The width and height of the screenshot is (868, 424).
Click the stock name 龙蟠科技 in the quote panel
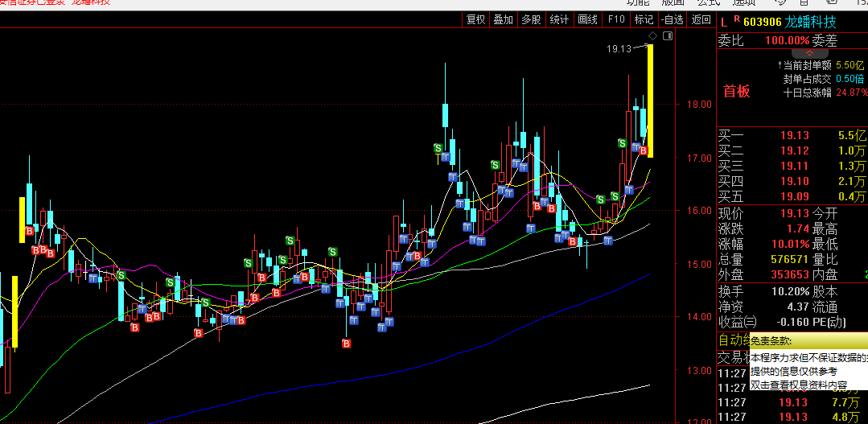[810, 23]
